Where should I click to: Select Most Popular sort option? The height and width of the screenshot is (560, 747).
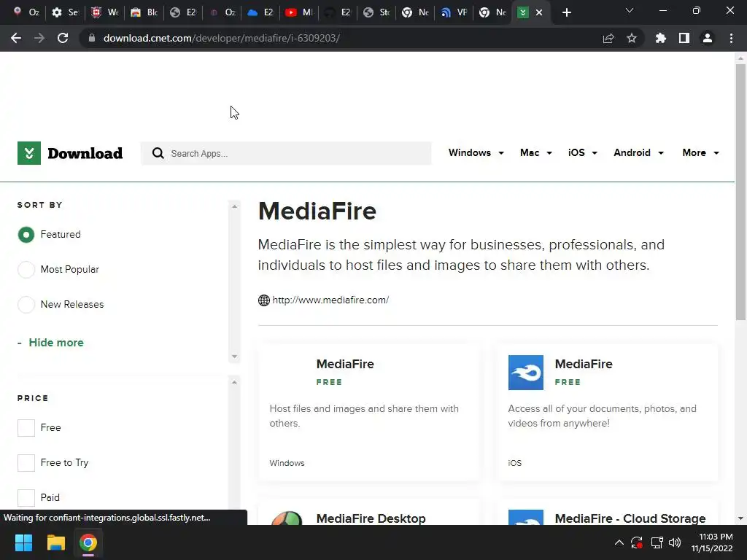pyautogui.click(x=26, y=270)
